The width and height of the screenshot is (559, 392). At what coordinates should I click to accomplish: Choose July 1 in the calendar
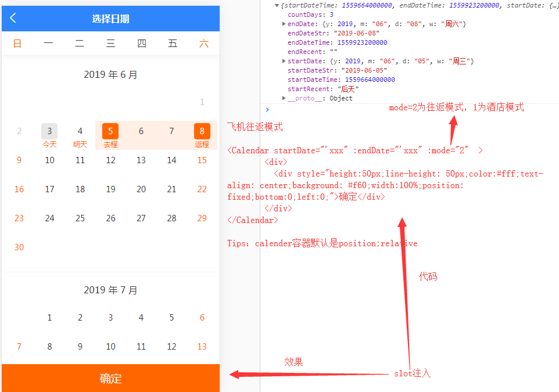49,318
